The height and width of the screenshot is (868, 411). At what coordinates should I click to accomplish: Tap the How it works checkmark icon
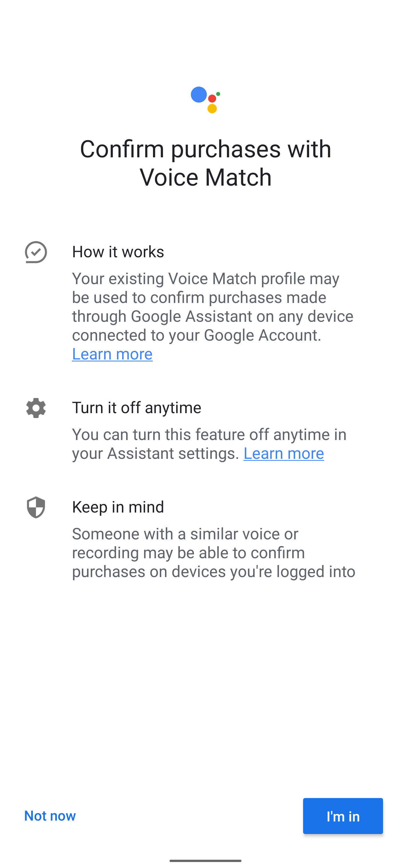coord(36,252)
